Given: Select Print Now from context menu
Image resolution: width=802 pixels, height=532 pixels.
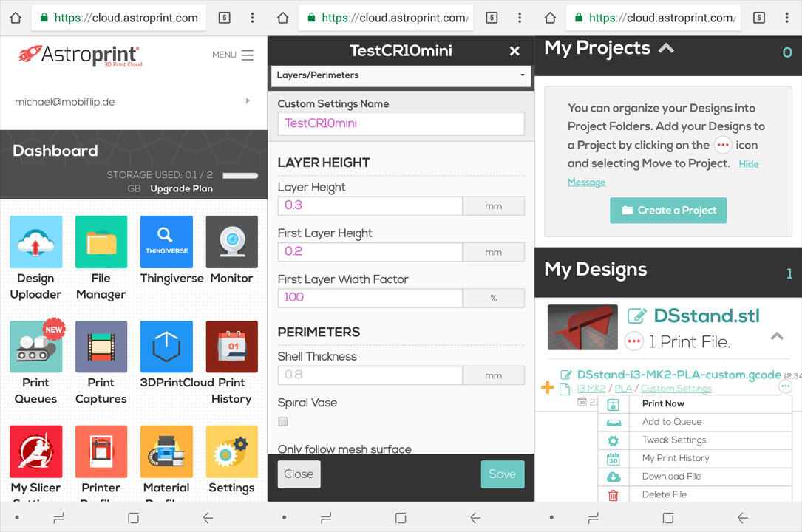Looking at the screenshot, I should [663, 404].
